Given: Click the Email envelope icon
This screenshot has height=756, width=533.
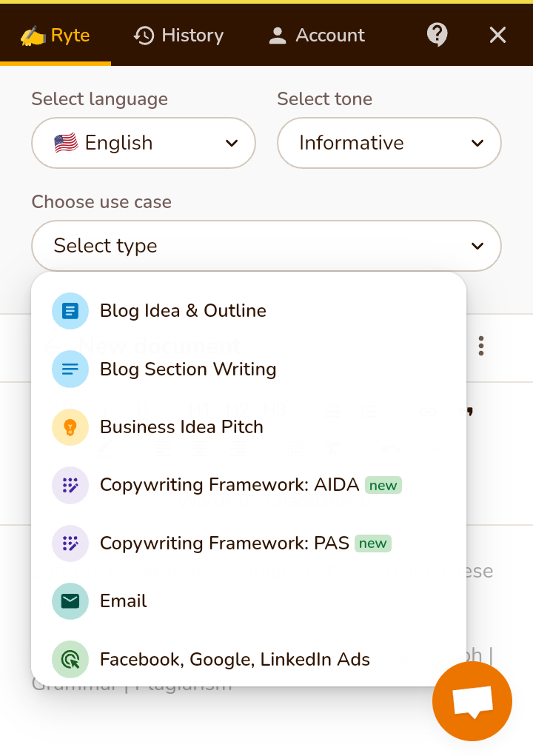Looking at the screenshot, I should [x=70, y=601].
